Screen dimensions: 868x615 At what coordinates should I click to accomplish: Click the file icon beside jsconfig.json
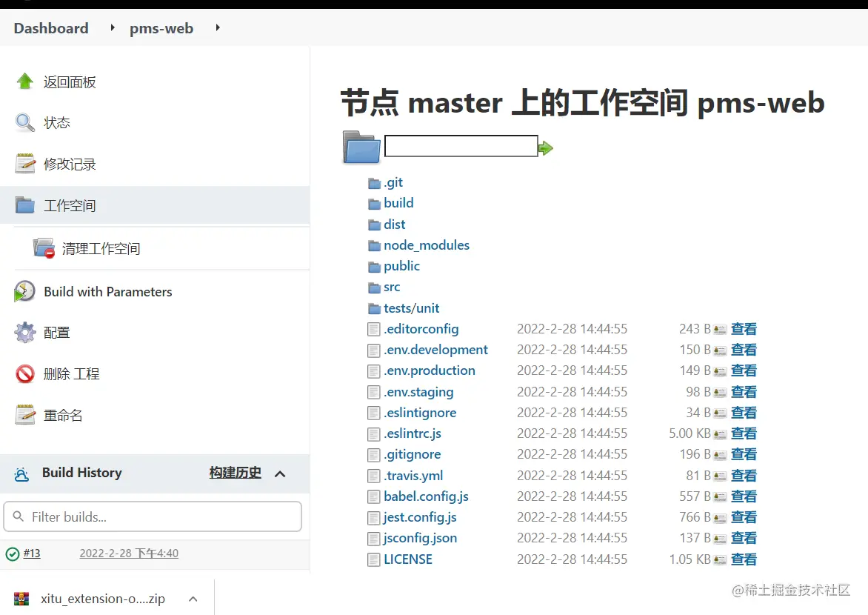pos(374,539)
